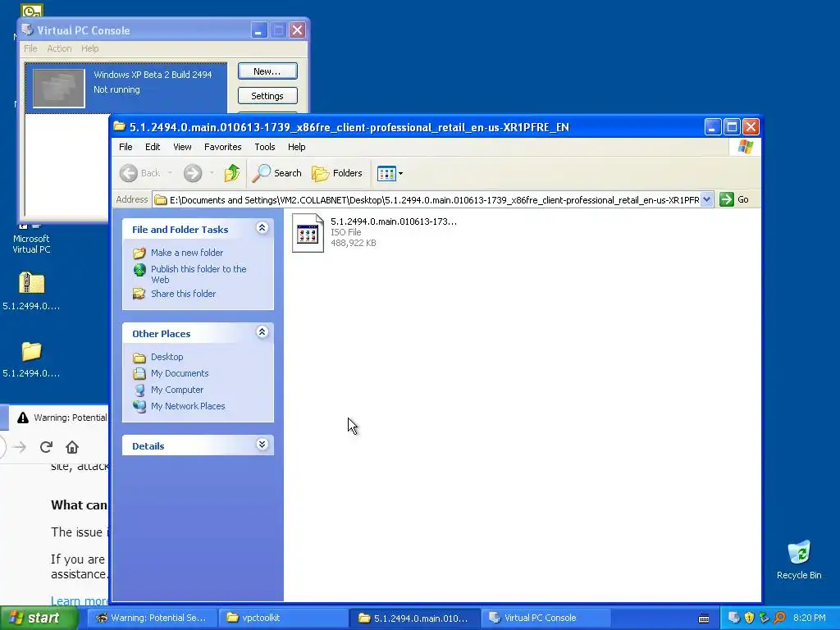This screenshot has width=840, height=630.
Task: Open Help menu in Virtual PC Console
Action: [90, 48]
